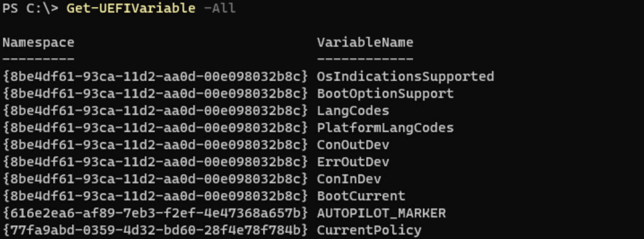Select the ConInDev variable name
Screen dimensions: 644x239
point(349,179)
